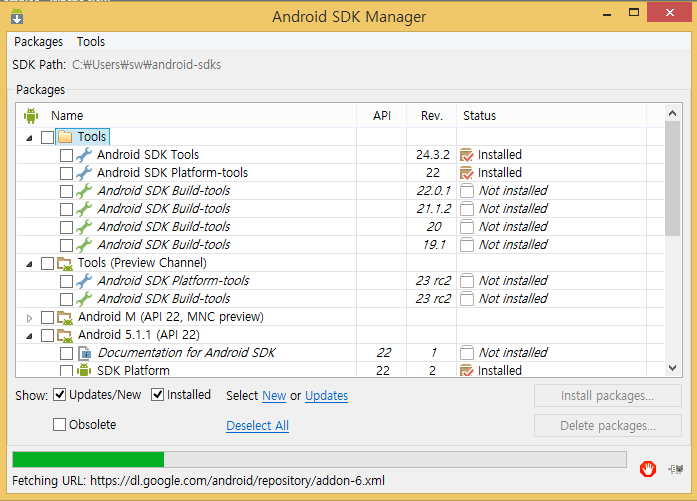Tick Android M (API 22, MNC preview) checkbox
697x501 pixels.
click(x=47, y=317)
